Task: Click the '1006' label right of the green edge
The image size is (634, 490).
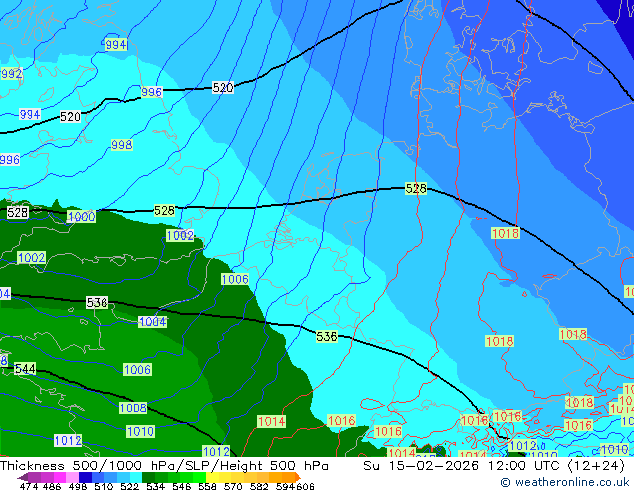Action: coord(235,279)
